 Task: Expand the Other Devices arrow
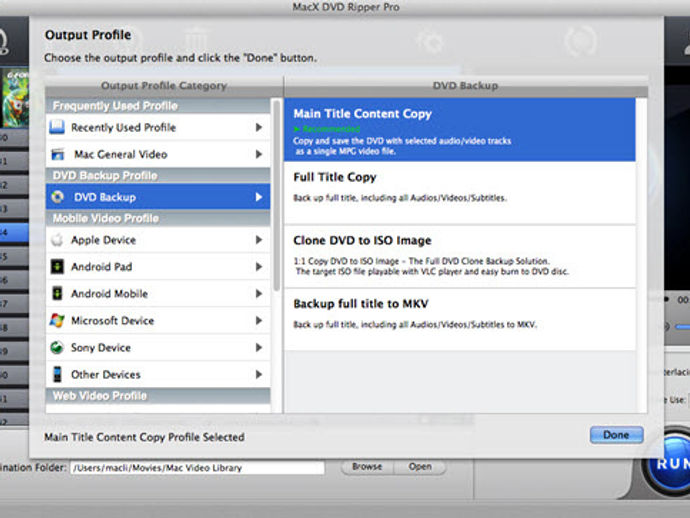click(259, 375)
